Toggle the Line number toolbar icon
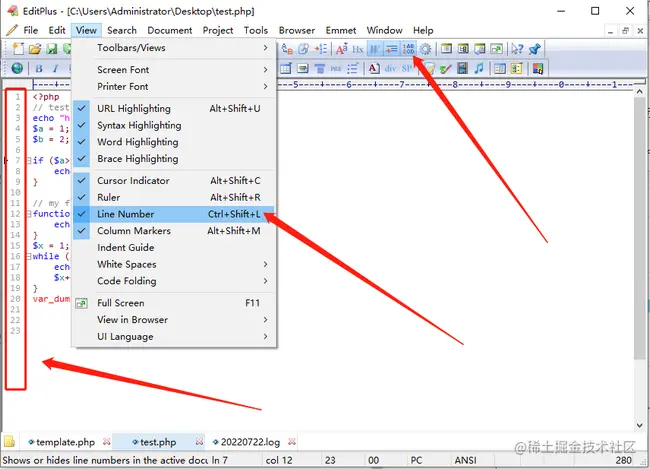Viewport: 650px width, 469px height. coord(408,49)
